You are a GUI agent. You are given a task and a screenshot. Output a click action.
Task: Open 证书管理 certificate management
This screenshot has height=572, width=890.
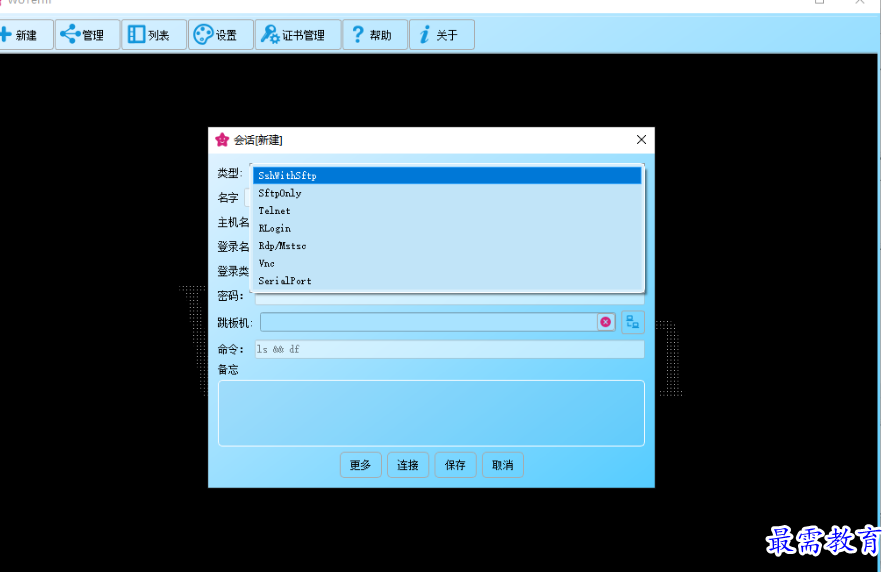click(x=298, y=35)
